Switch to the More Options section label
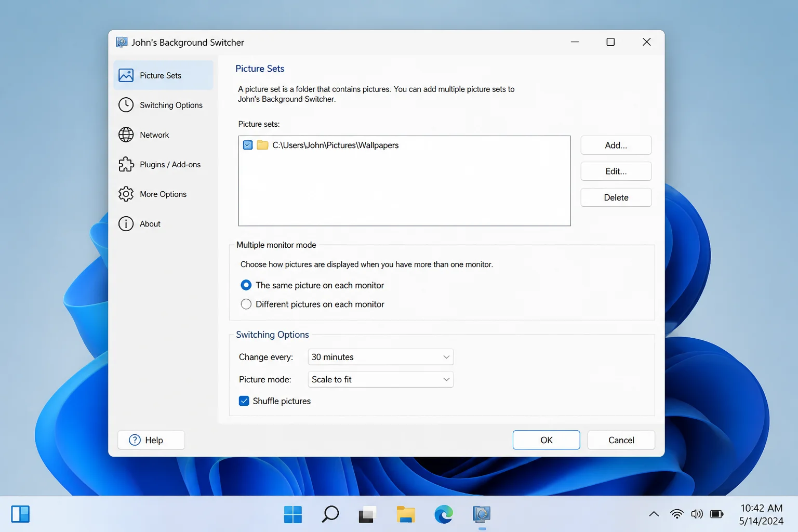Screen dimensions: 798x532 point(163,194)
